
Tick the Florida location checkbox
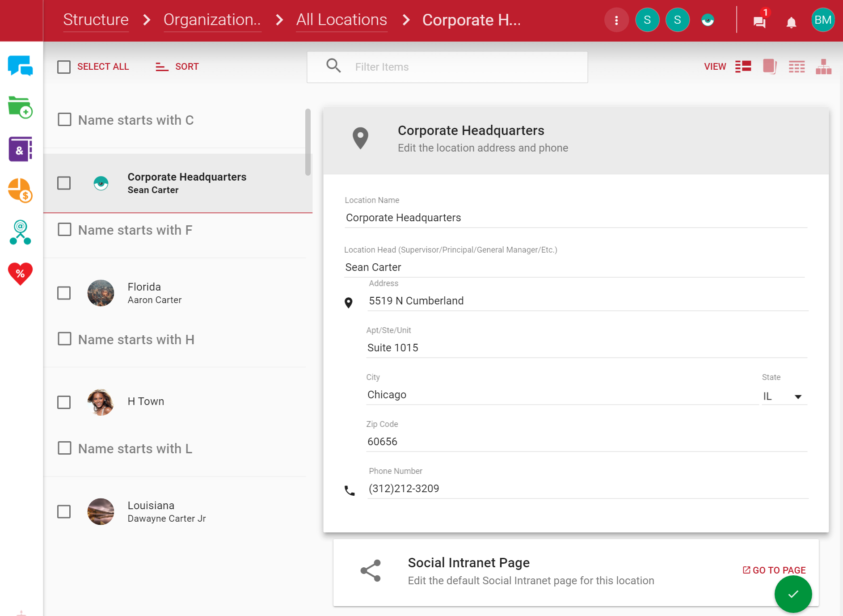tap(64, 293)
